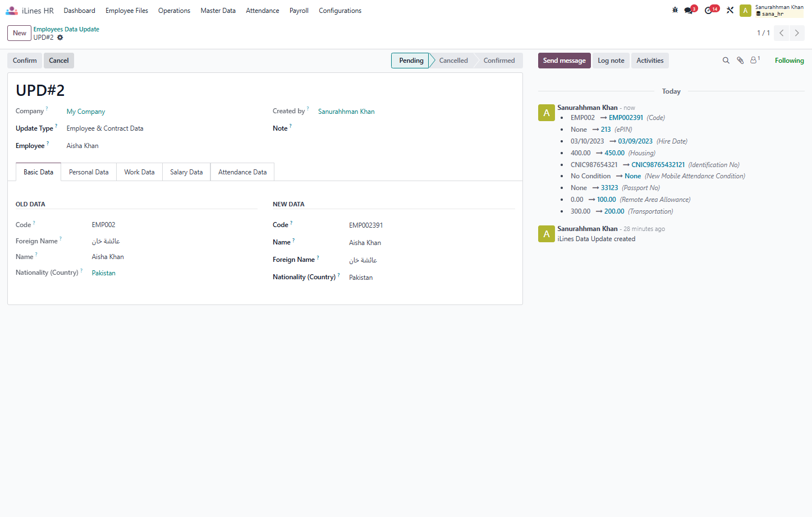
Task: Click the old Code value EMP002
Action: tap(104, 225)
